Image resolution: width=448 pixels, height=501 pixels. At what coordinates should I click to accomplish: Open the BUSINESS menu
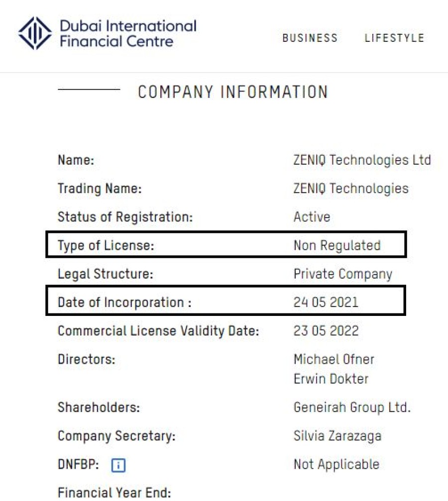[x=310, y=38]
